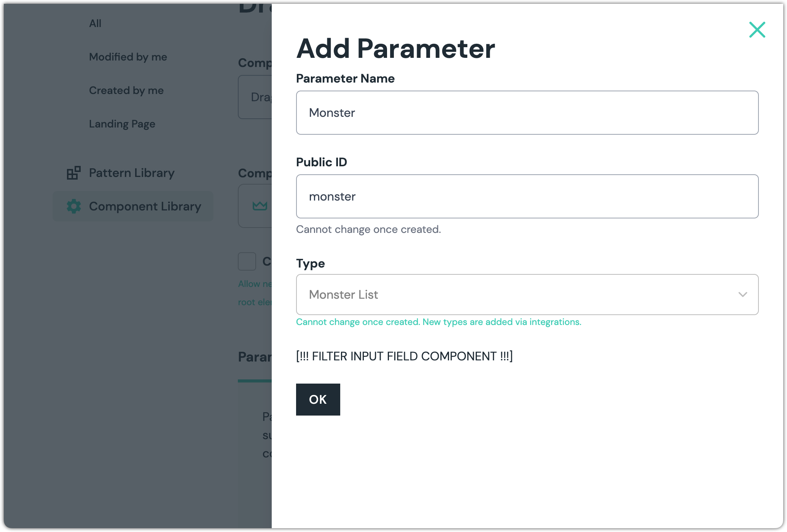
Task: Toggle the partially hidden checkbox
Action: 247,261
